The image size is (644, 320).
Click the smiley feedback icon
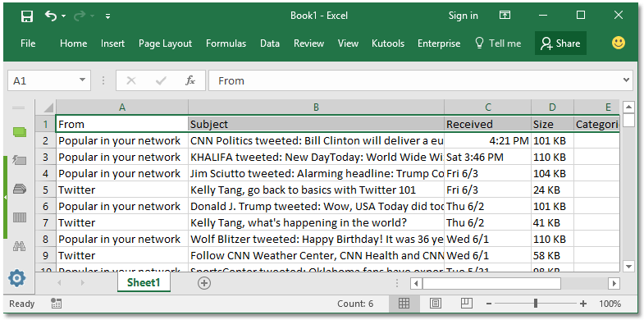619,43
